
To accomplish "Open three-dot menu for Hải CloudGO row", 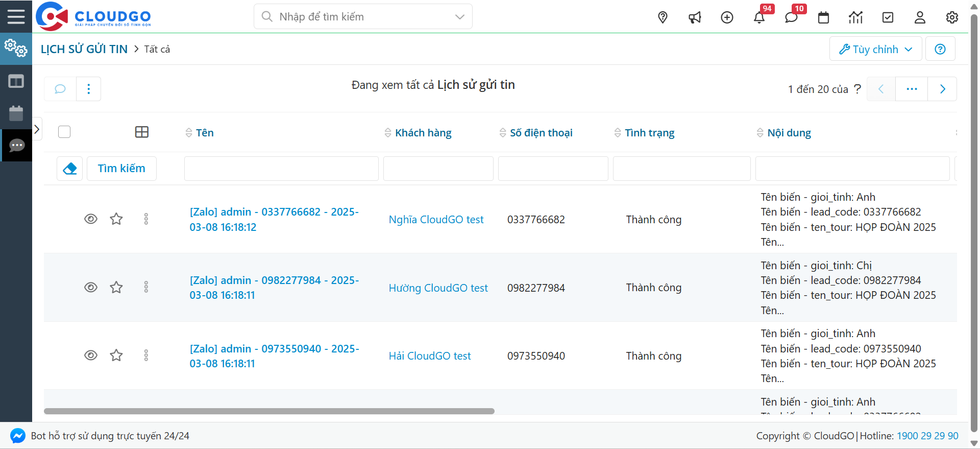I will (x=146, y=356).
